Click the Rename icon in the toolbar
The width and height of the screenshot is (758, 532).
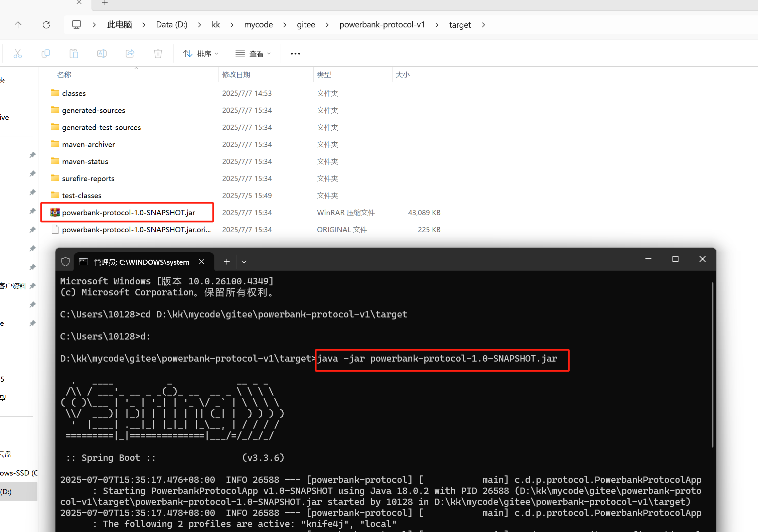pyautogui.click(x=102, y=53)
